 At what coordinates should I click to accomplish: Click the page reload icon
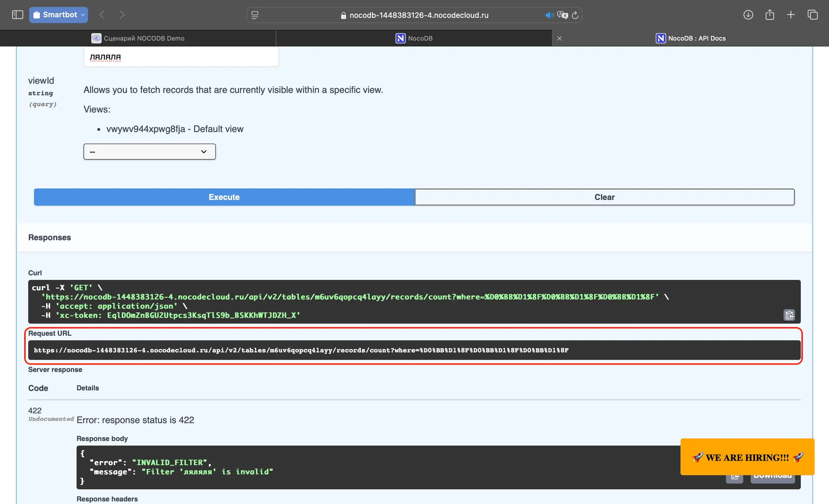point(575,15)
